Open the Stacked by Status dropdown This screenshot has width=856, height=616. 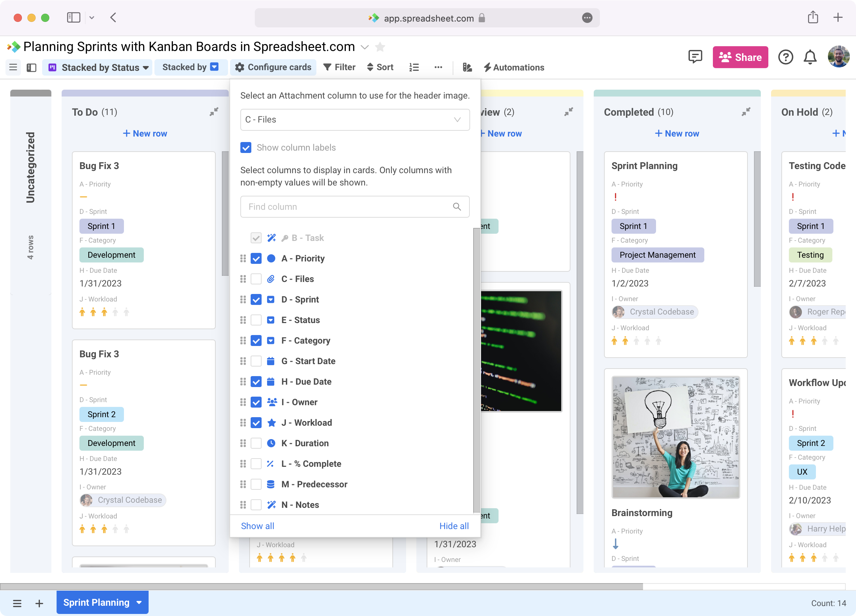pyautogui.click(x=97, y=67)
